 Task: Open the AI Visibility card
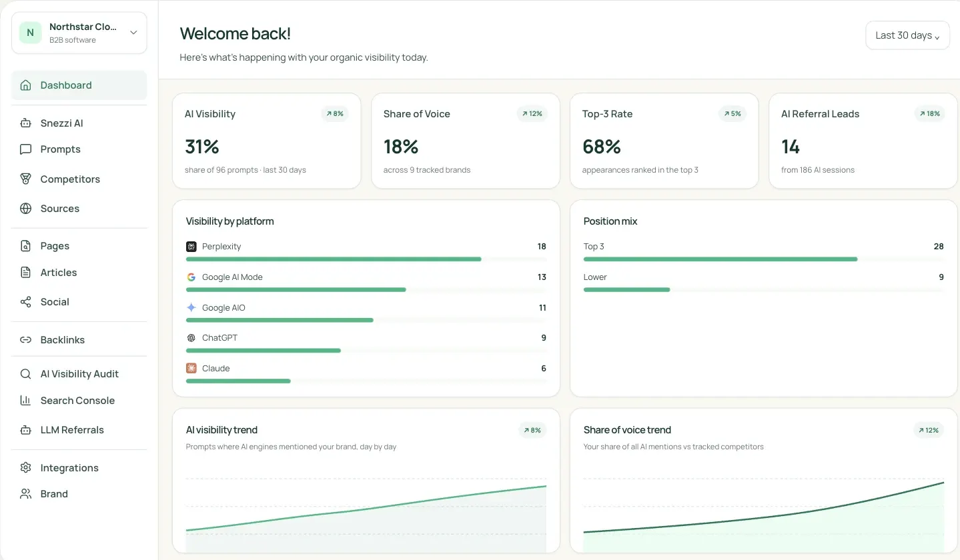click(x=267, y=141)
